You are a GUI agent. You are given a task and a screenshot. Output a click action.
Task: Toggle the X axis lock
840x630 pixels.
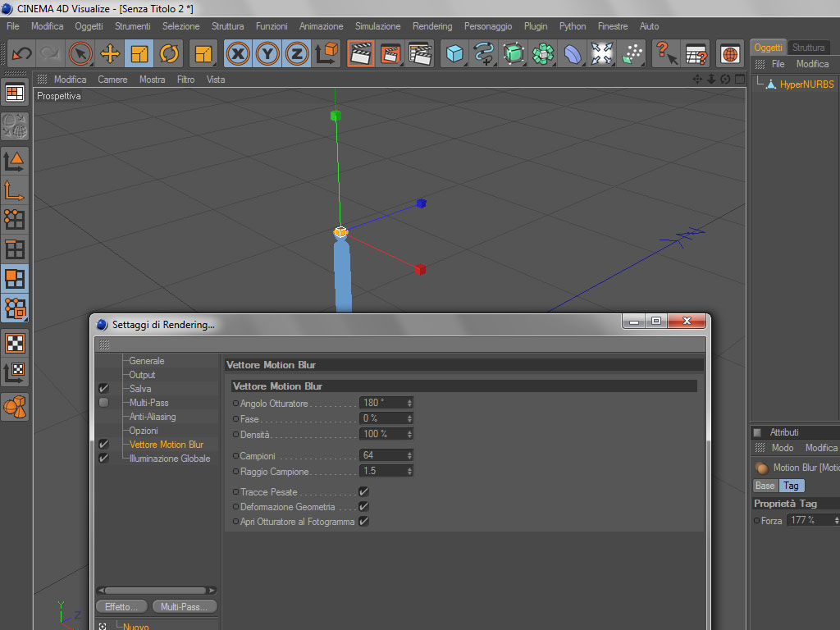coord(238,53)
